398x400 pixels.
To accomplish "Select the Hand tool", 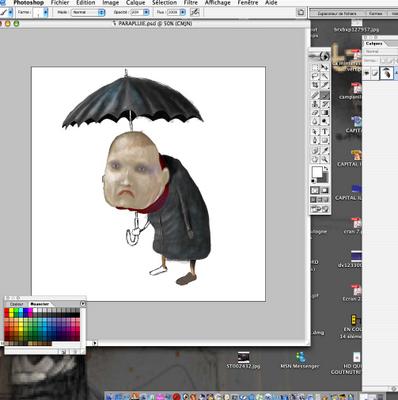I will [x=315, y=159].
